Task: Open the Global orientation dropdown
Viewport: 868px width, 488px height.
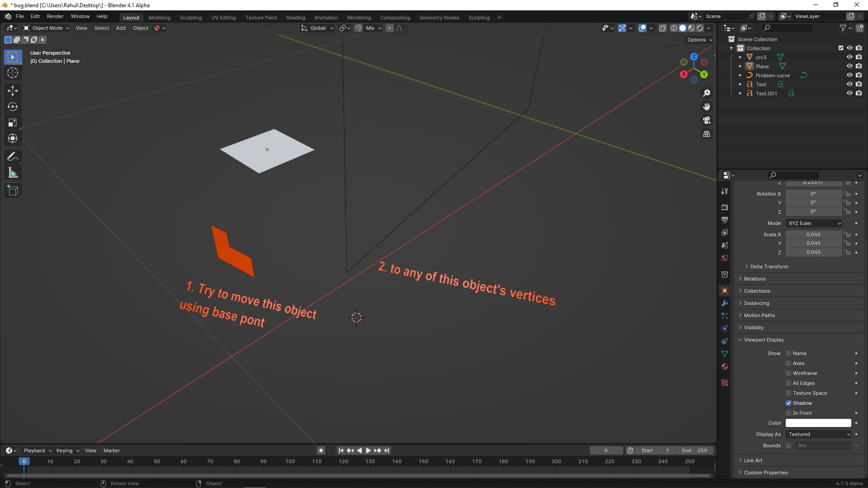Action: (x=317, y=28)
